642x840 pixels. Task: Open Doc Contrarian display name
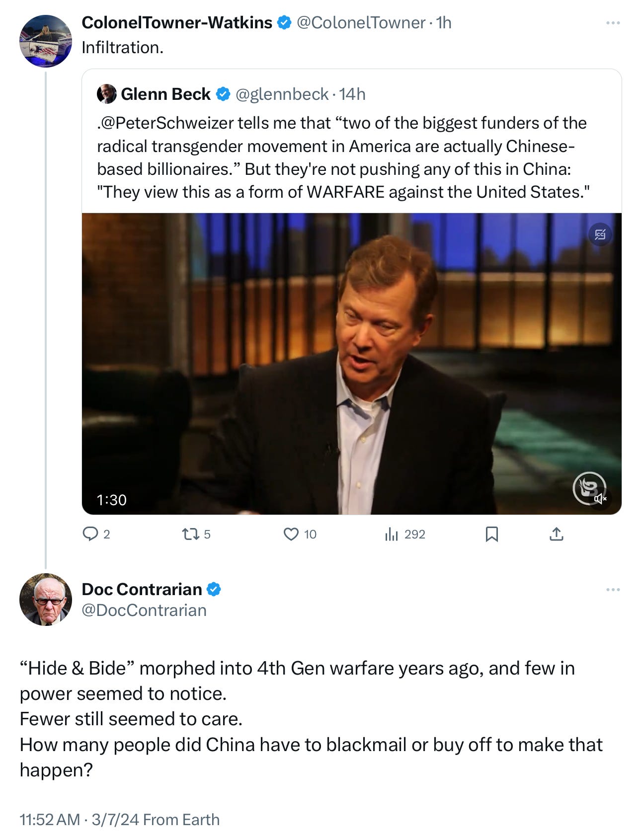(142, 589)
